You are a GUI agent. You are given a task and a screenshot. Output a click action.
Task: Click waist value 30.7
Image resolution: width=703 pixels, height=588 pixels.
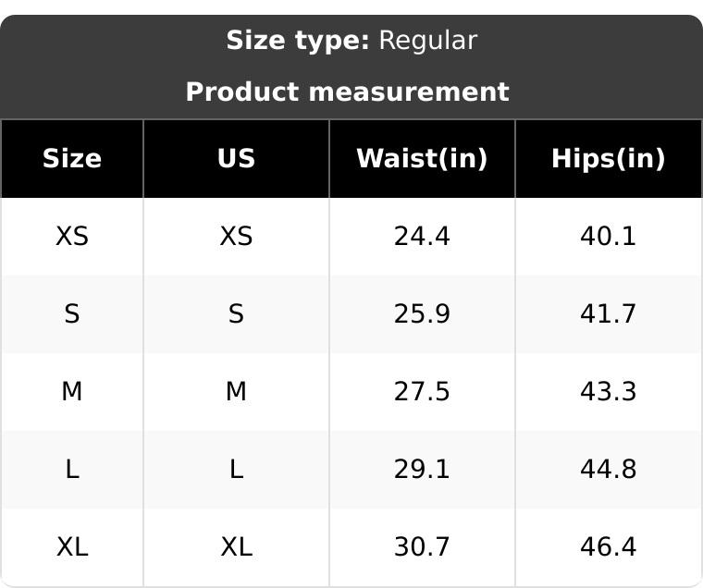[422, 547]
